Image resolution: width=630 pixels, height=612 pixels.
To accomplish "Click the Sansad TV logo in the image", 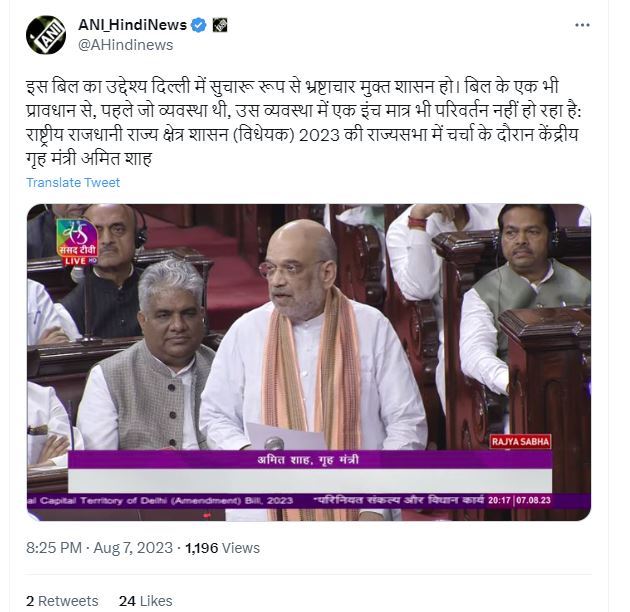I will click(77, 237).
